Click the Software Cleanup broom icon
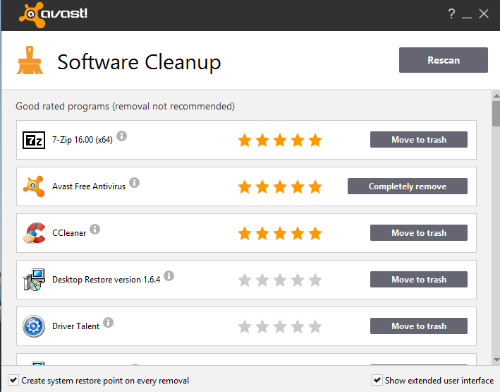Image resolution: width=500 pixels, height=392 pixels. (x=30, y=61)
